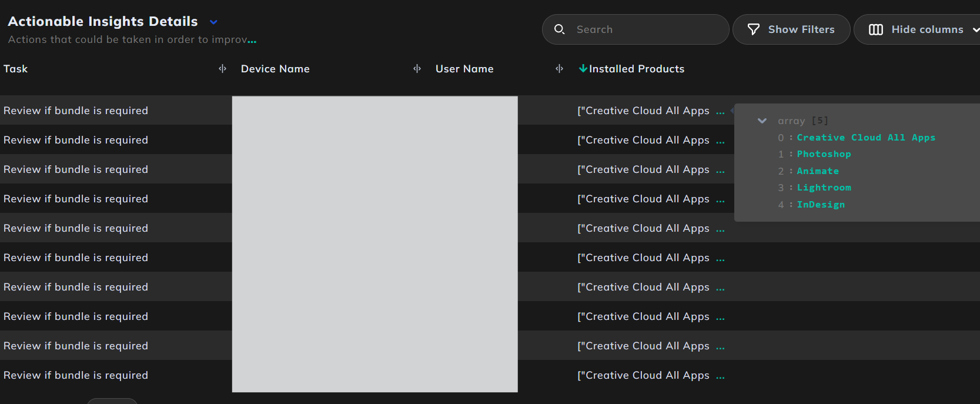Image resolution: width=980 pixels, height=404 pixels.
Task: Select 'Animate' in the array popup
Action: pos(818,171)
